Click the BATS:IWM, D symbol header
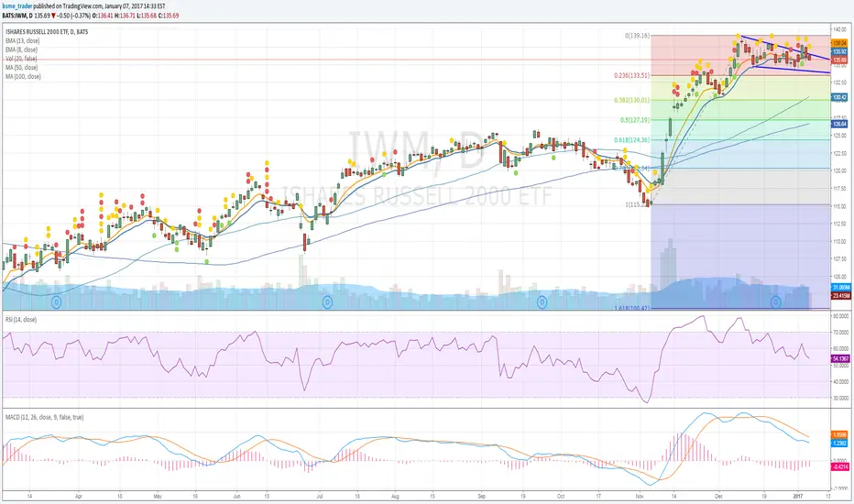Image resolution: width=854 pixels, height=504 pixels. (x=16, y=16)
